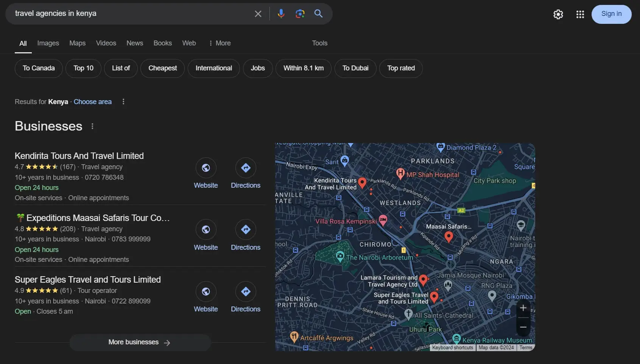
Task: Clear the search box with X icon
Action: tap(258, 14)
